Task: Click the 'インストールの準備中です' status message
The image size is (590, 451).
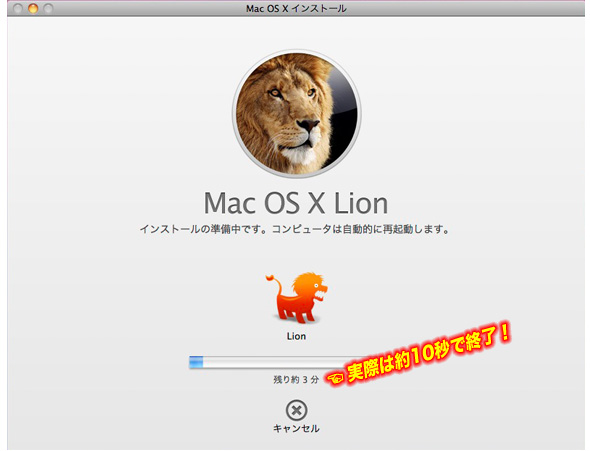Action: click(x=295, y=229)
